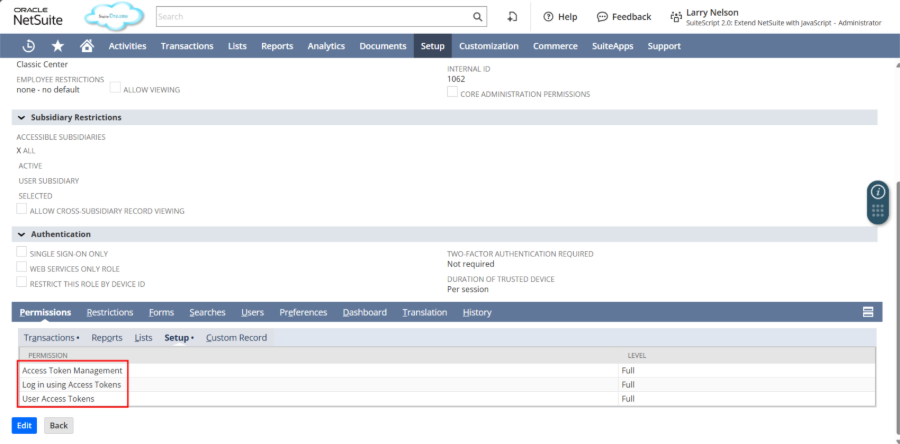Open the Setup permissions sub-tab dropdown
Image resolution: width=900 pixels, height=444 pixels.
click(x=179, y=338)
